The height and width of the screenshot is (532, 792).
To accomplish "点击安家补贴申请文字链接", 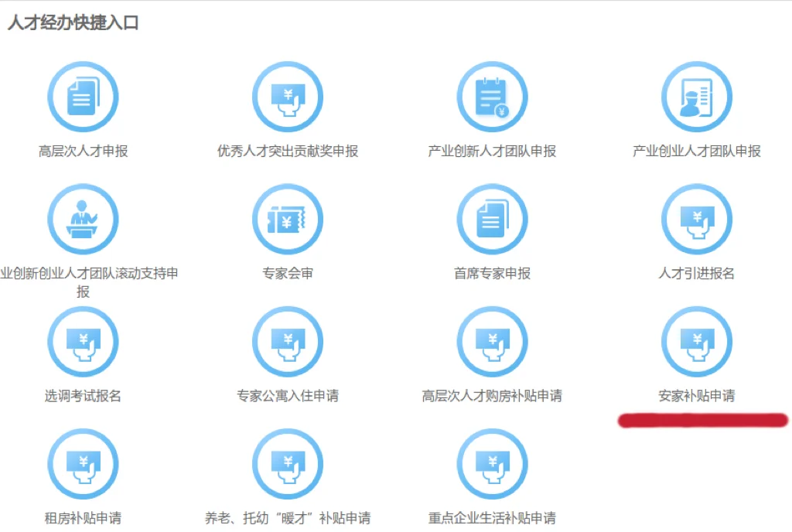I will click(x=696, y=394).
